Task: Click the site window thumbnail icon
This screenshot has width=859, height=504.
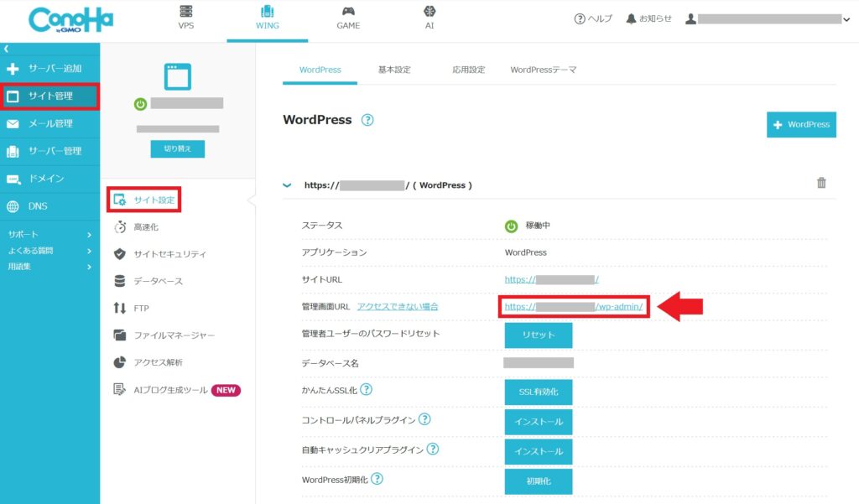Action: click(x=178, y=76)
